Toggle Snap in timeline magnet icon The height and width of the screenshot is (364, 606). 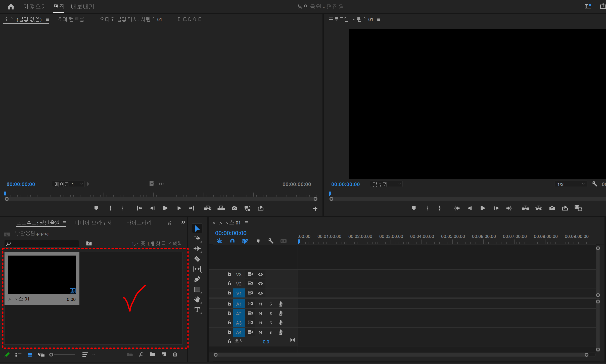pyautogui.click(x=232, y=241)
